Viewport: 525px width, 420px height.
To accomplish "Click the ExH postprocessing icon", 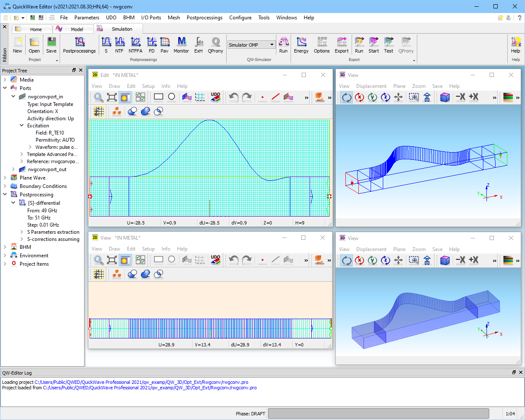I will pos(199,45).
